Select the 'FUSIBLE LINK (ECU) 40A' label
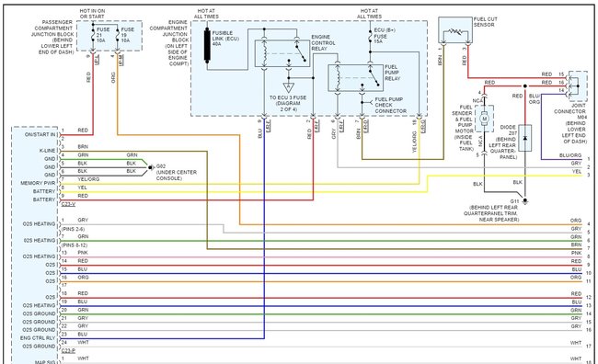The image size is (598, 364). tap(225, 39)
